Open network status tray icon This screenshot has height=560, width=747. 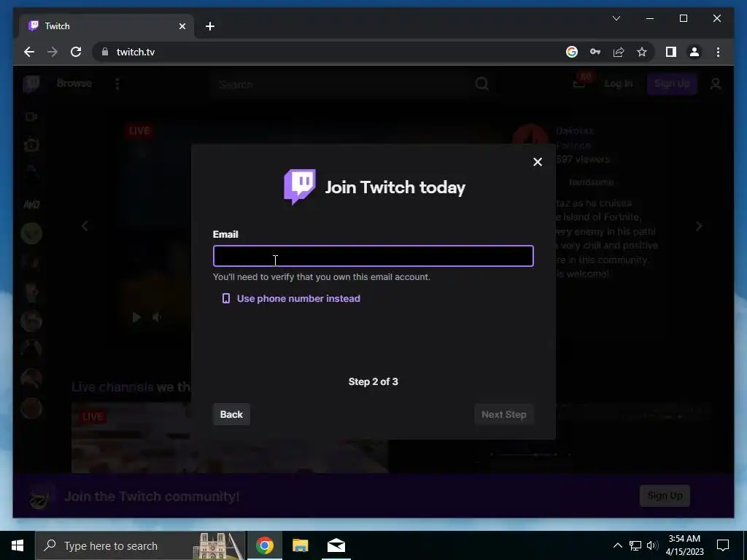tap(635, 545)
